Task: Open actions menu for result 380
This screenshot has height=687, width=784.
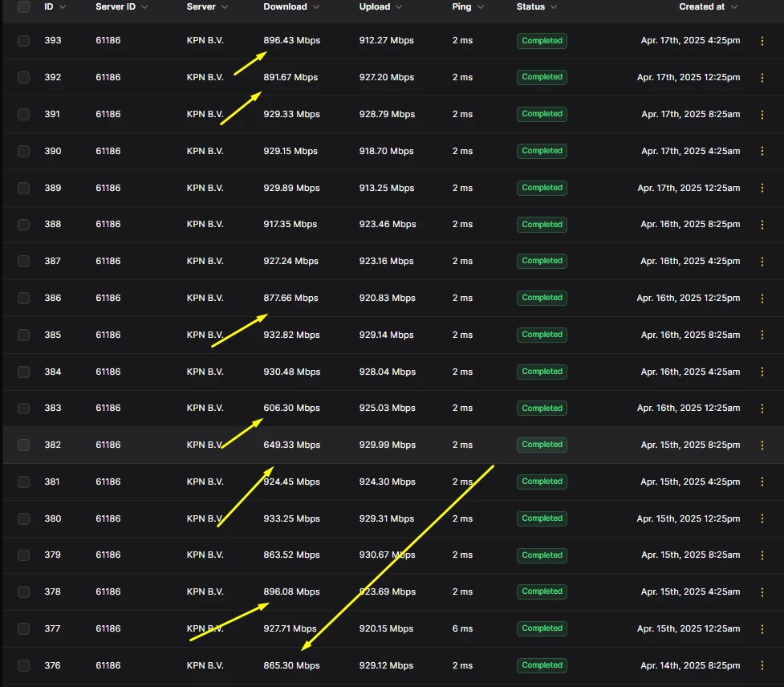Action: (x=762, y=518)
